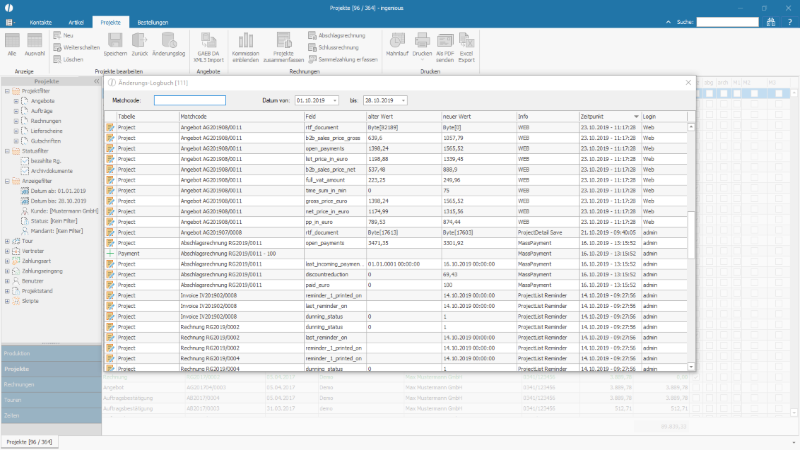Viewport: 800px width, 450px height.
Task: Click logbook scrollbar down arrow
Action: tap(691, 366)
